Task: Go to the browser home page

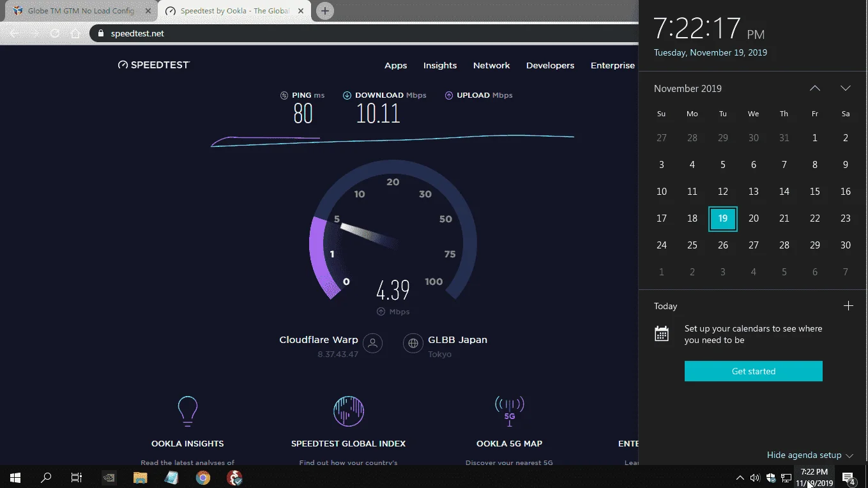Action: click(x=76, y=33)
